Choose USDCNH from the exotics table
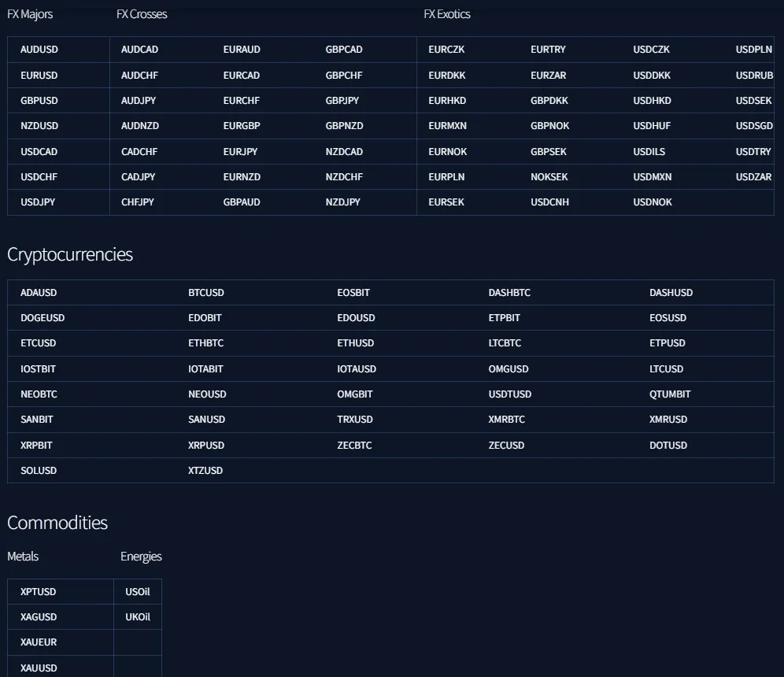The image size is (784, 677). pos(549,202)
